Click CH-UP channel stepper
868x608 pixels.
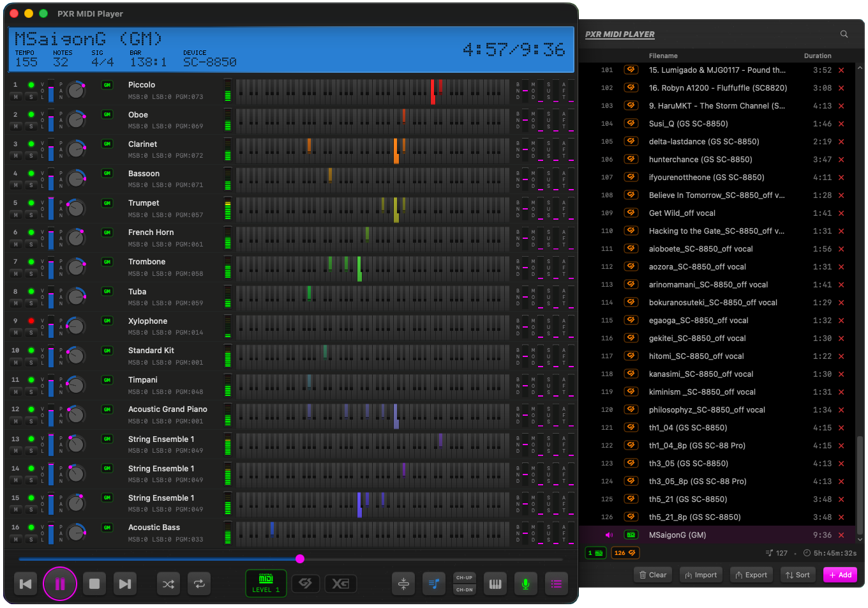click(464, 577)
